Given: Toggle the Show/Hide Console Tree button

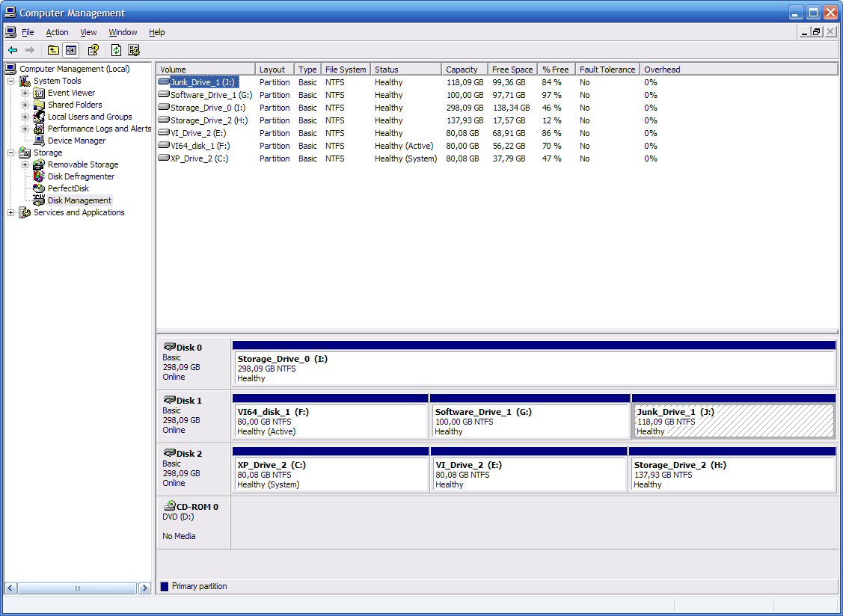Looking at the screenshot, I should [70, 50].
